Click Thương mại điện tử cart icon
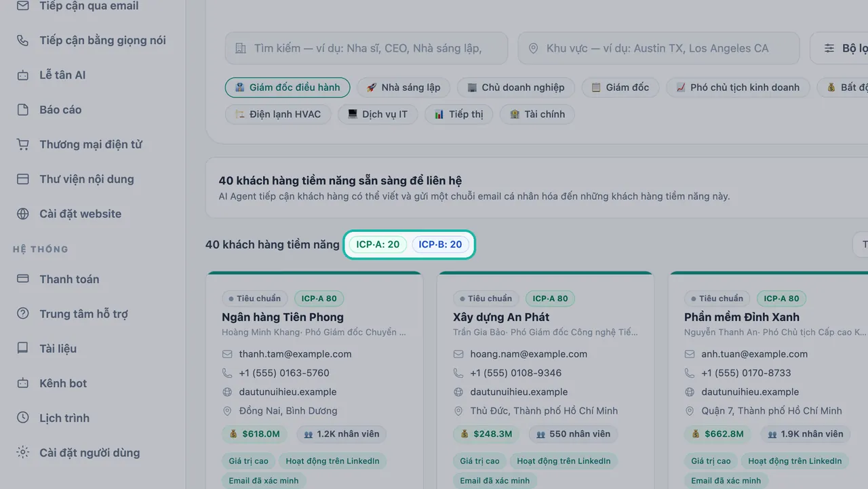Image resolution: width=868 pixels, height=489 pixels. (x=23, y=144)
